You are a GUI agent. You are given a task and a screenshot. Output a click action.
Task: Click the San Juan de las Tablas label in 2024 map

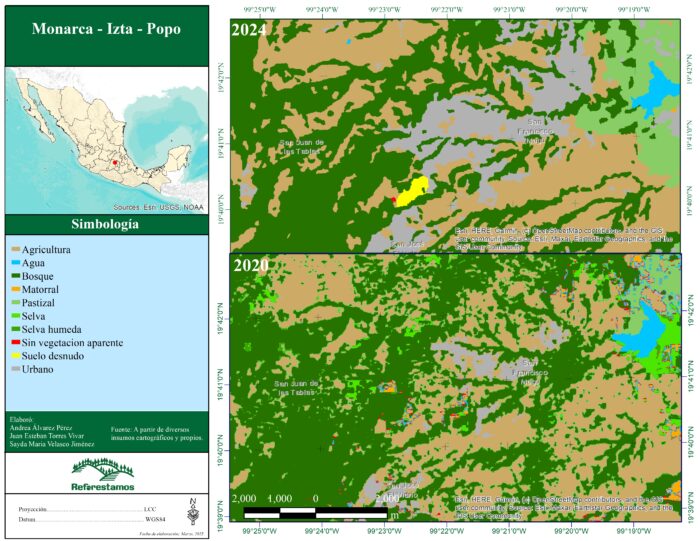301,147
